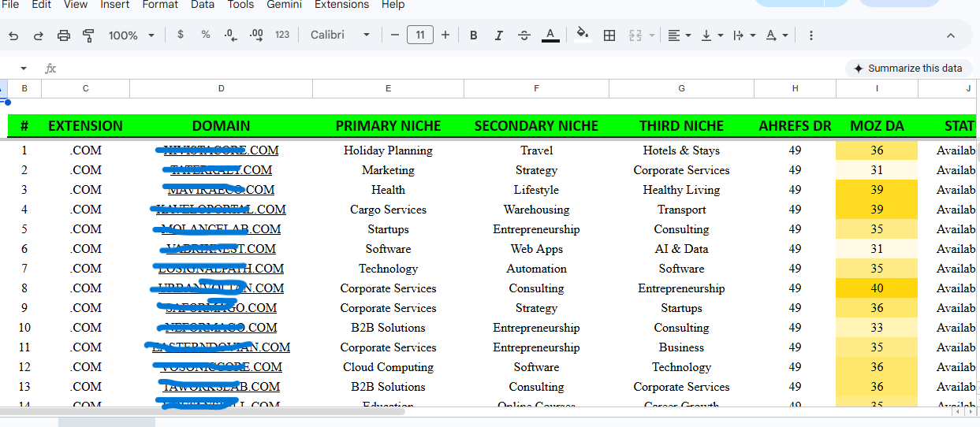Open the zoom 100% dropdown
This screenshot has height=427, width=980.
point(131,35)
